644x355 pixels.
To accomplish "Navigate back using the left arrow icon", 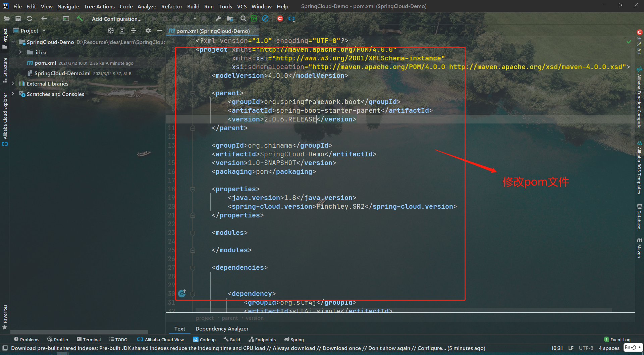I will click(44, 19).
